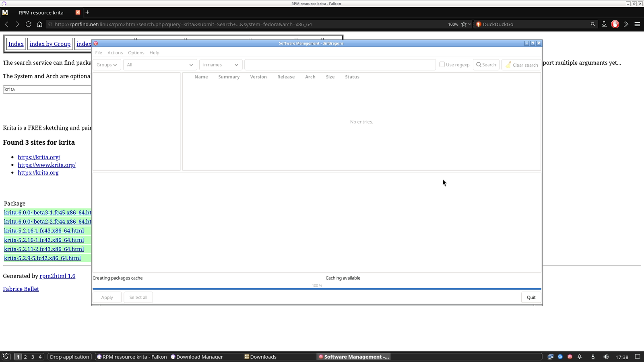Select the RPM resource krita browser tab
644x362 pixels.
click(41, 12)
